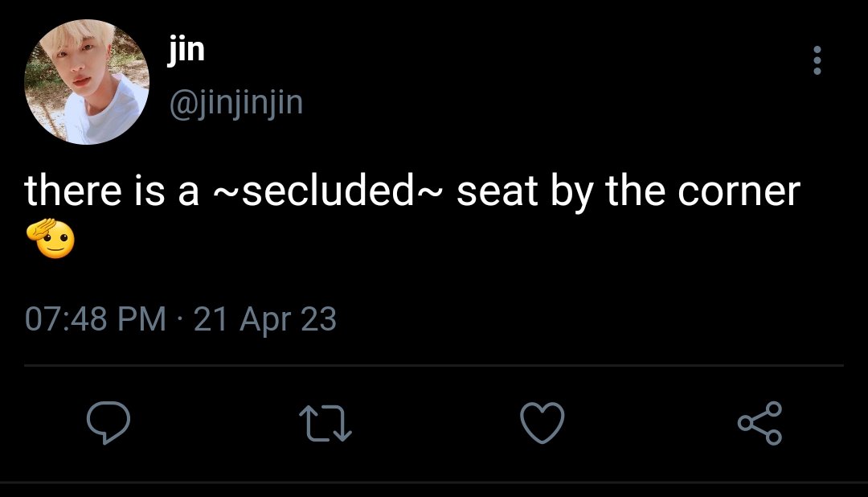Click the 21 Apr 23 date
Viewport: 868px width, 497px height.
coord(265,320)
